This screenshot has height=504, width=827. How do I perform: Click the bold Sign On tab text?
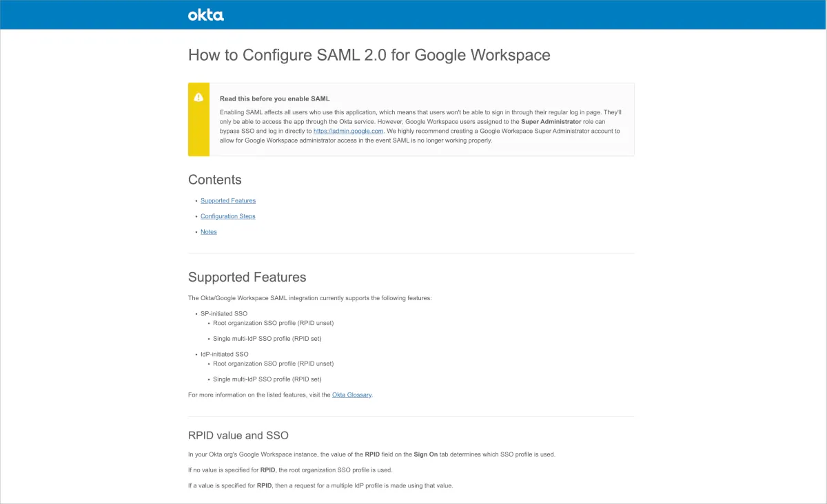(425, 454)
